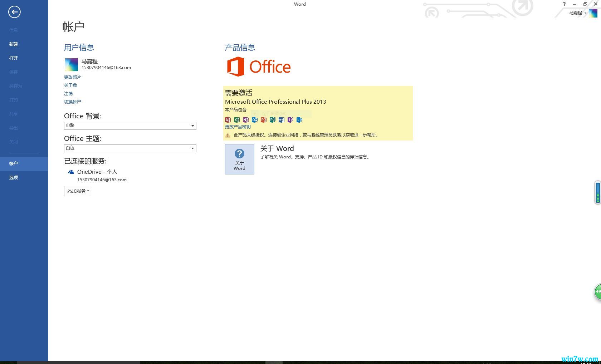Click the email 15307904146@163.com under 马嘉程

106,68
